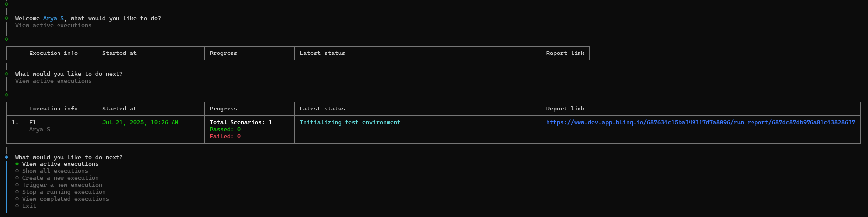Click the "Report link" header of the empty table
The image size is (868, 217).
(565, 53)
